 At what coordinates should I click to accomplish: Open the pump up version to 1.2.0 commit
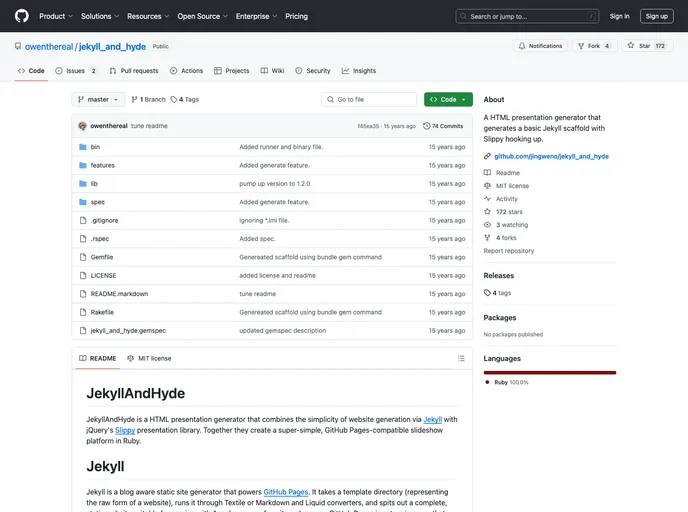275,184
